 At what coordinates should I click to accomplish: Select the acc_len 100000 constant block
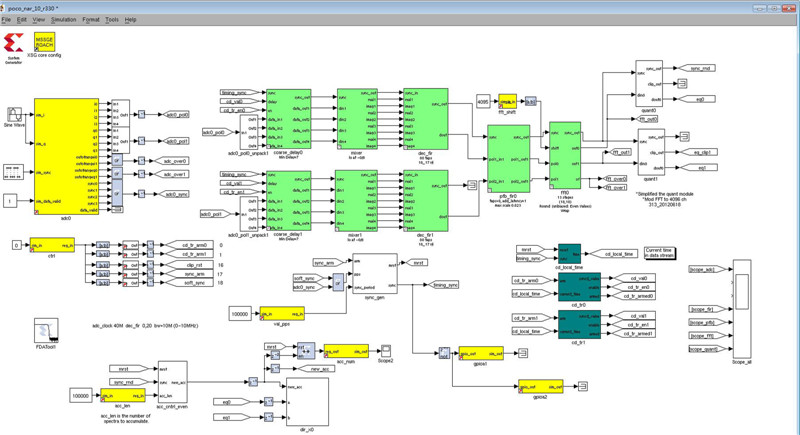[x=85, y=395]
